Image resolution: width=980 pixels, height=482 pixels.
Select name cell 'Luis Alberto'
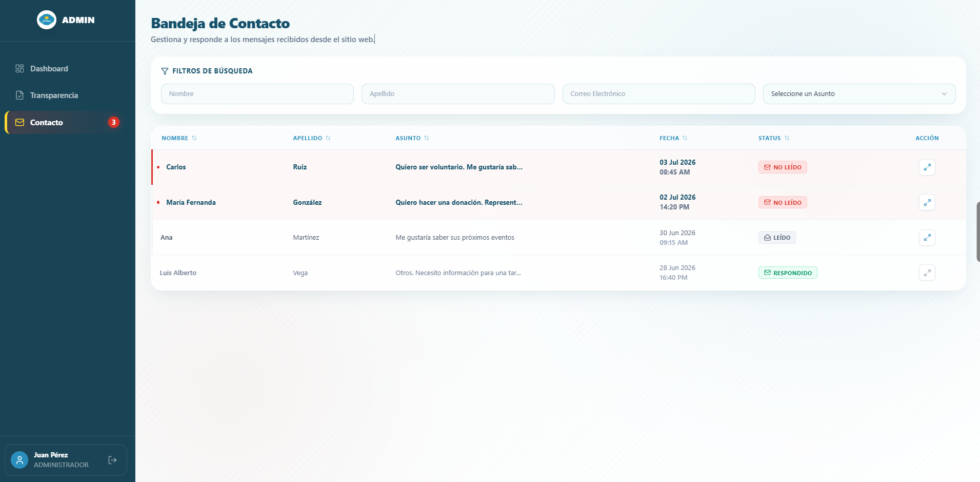(178, 273)
